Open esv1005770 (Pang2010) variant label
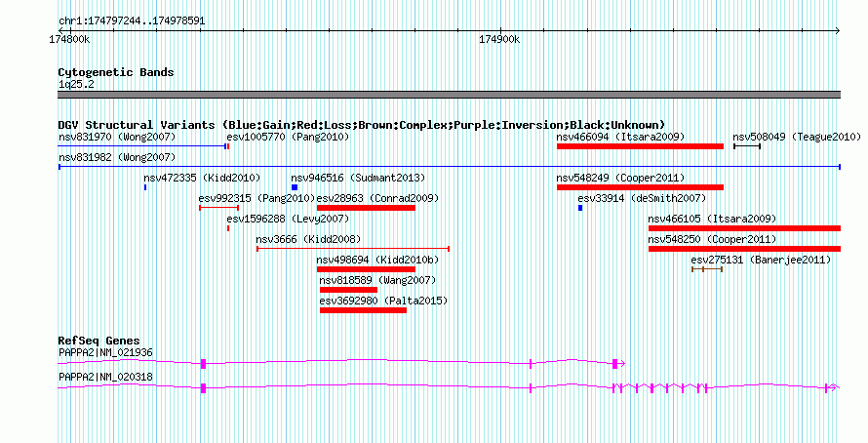 (288, 137)
